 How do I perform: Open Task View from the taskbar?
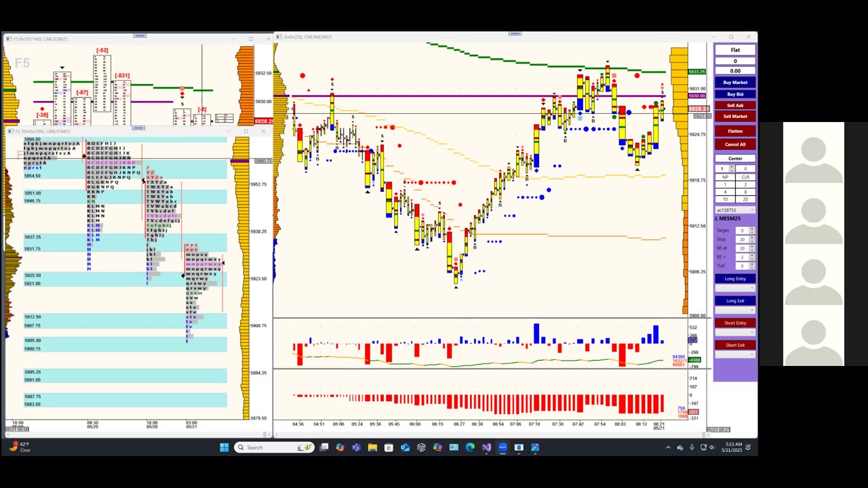coord(324,447)
